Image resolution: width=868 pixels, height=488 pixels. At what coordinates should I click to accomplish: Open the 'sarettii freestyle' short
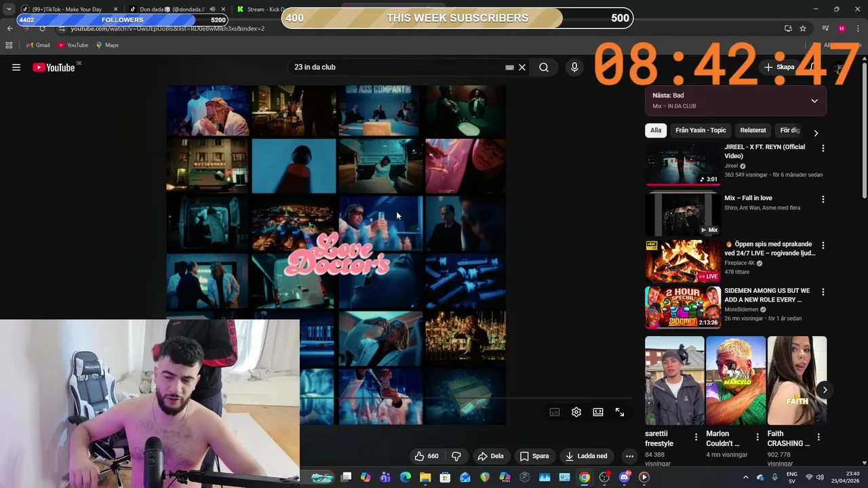tap(674, 380)
